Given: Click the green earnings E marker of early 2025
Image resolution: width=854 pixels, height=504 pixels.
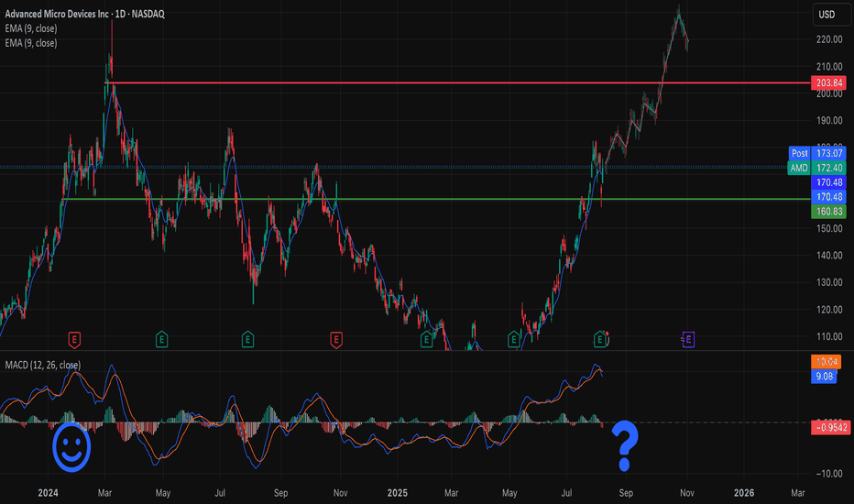Looking at the screenshot, I should pos(426,339).
